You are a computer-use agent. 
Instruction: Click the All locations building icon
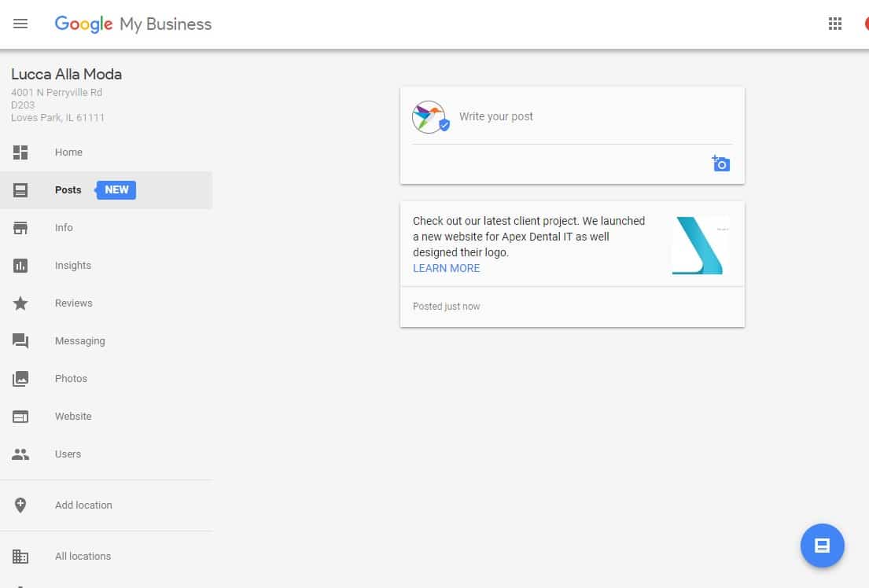pos(20,557)
